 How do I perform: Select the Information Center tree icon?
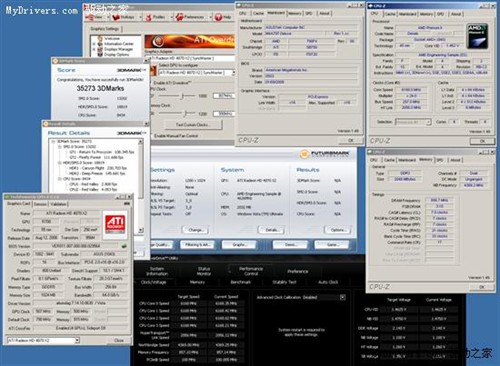tap(100, 44)
